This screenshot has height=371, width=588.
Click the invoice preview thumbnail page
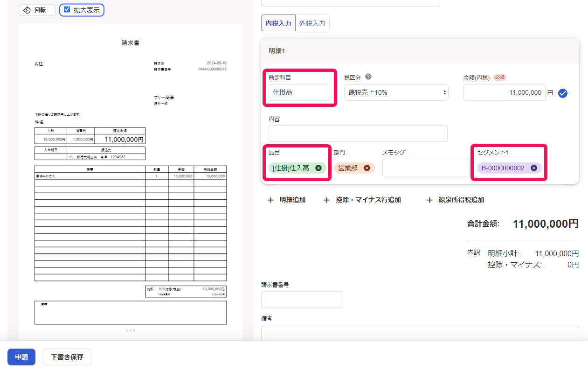click(x=131, y=182)
